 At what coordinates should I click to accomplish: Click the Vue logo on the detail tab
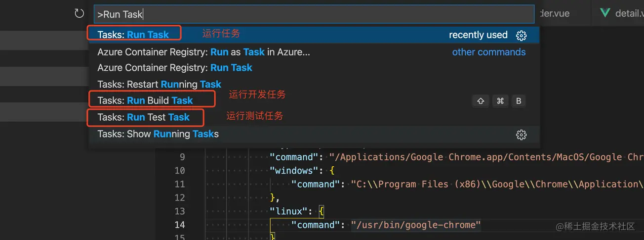pos(605,13)
